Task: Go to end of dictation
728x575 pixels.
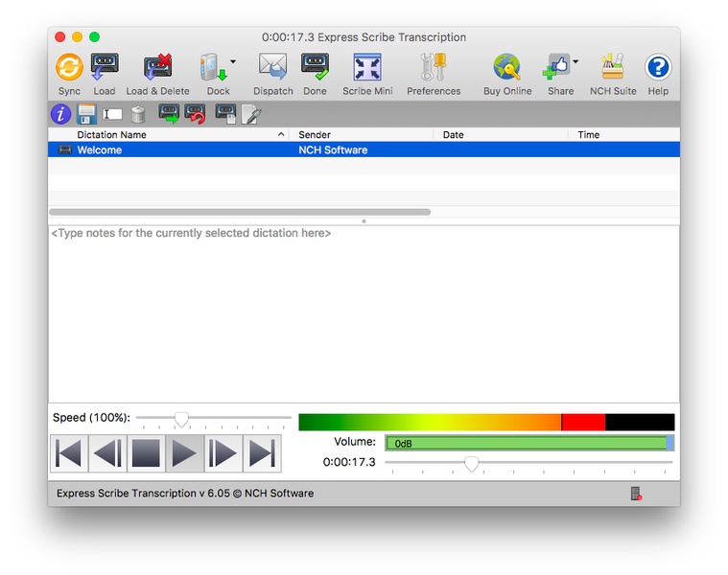Action: (262, 453)
